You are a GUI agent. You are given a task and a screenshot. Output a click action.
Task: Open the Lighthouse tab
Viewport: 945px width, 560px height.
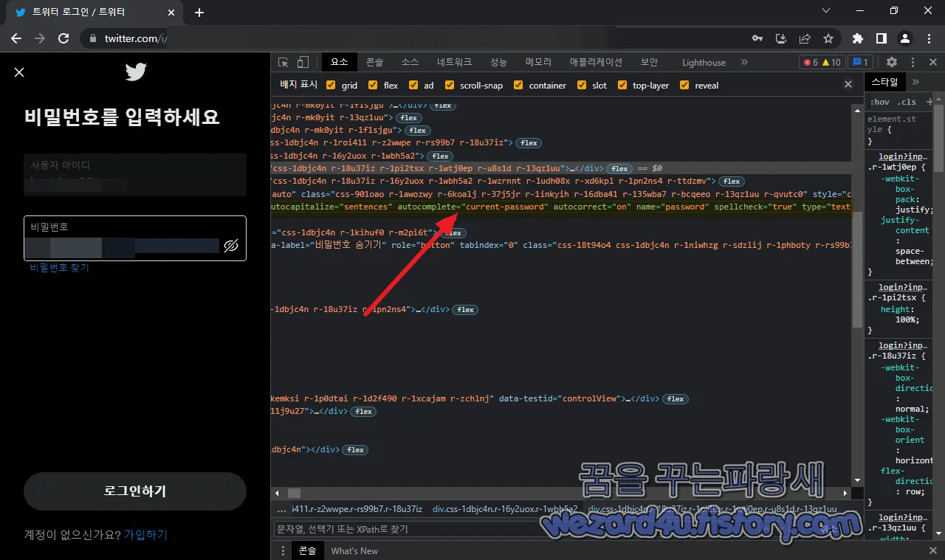pyautogui.click(x=704, y=63)
